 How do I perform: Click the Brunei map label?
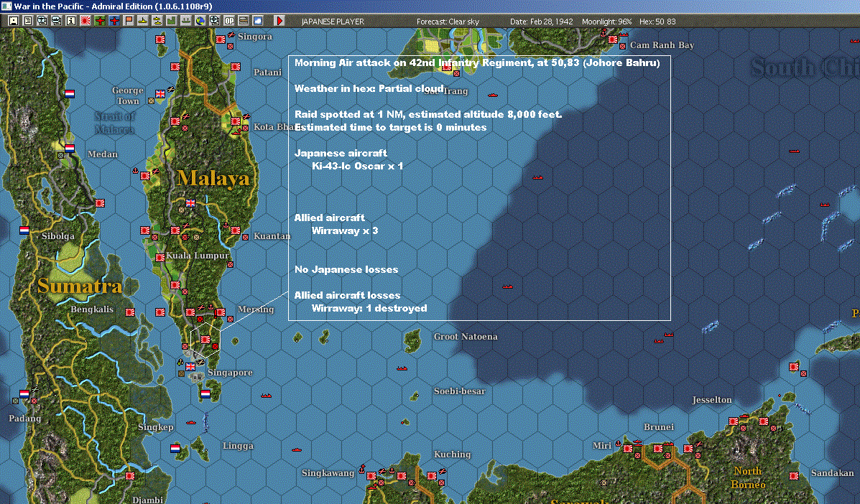[x=659, y=426]
